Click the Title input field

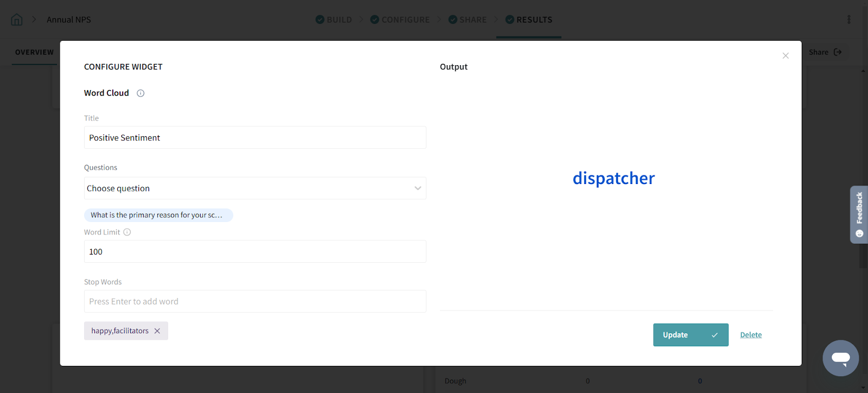coord(255,138)
